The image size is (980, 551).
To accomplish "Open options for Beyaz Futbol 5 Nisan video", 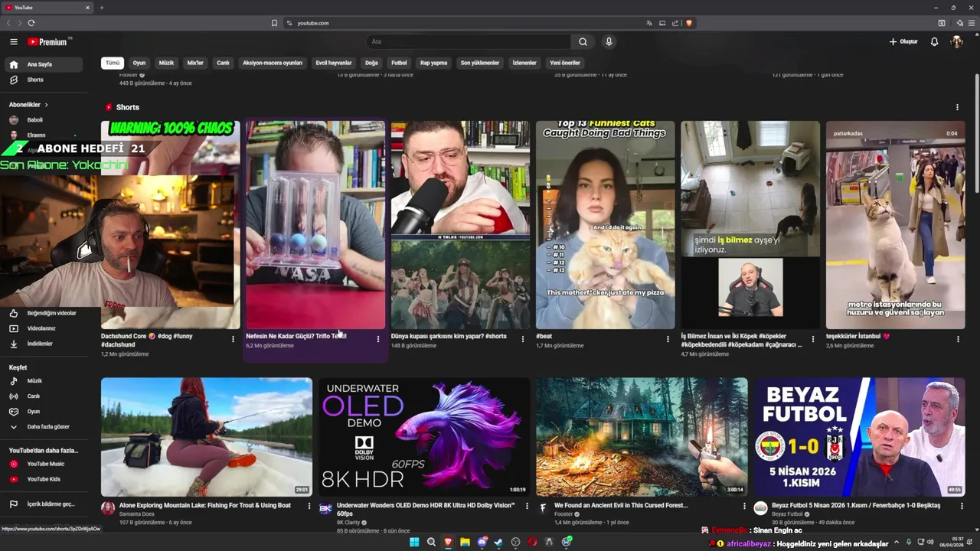I will coord(962,506).
